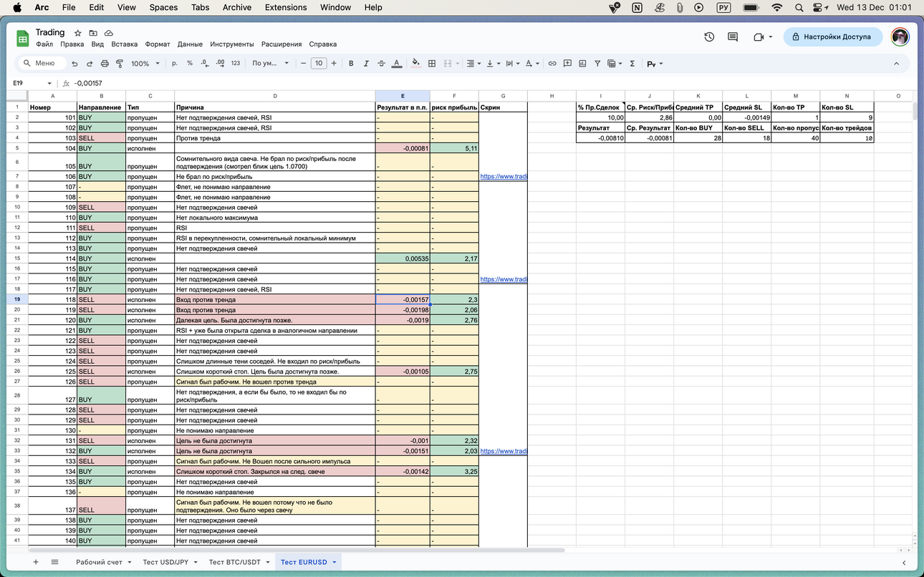Open the tradingview link in row 33
The image size is (924, 577).
[x=504, y=451]
